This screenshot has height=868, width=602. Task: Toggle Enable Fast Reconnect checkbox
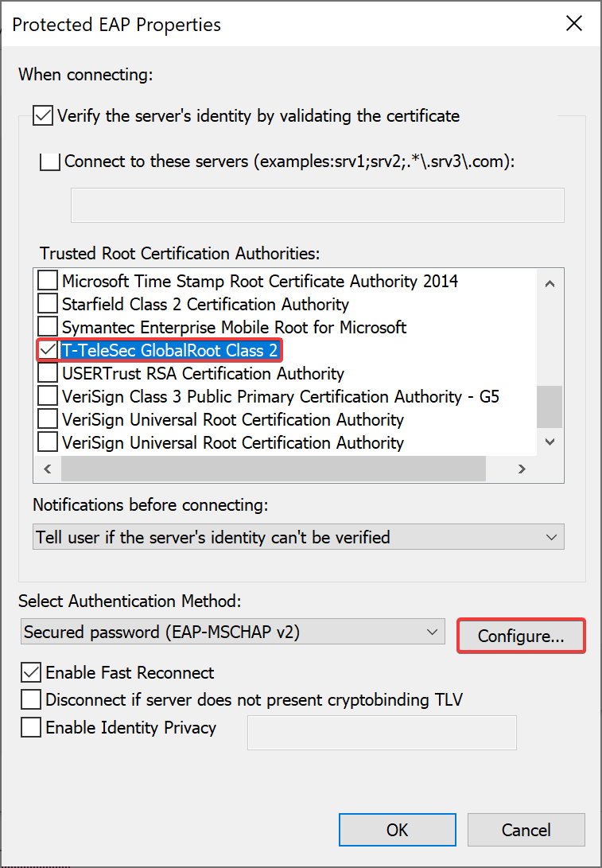(x=31, y=672)
